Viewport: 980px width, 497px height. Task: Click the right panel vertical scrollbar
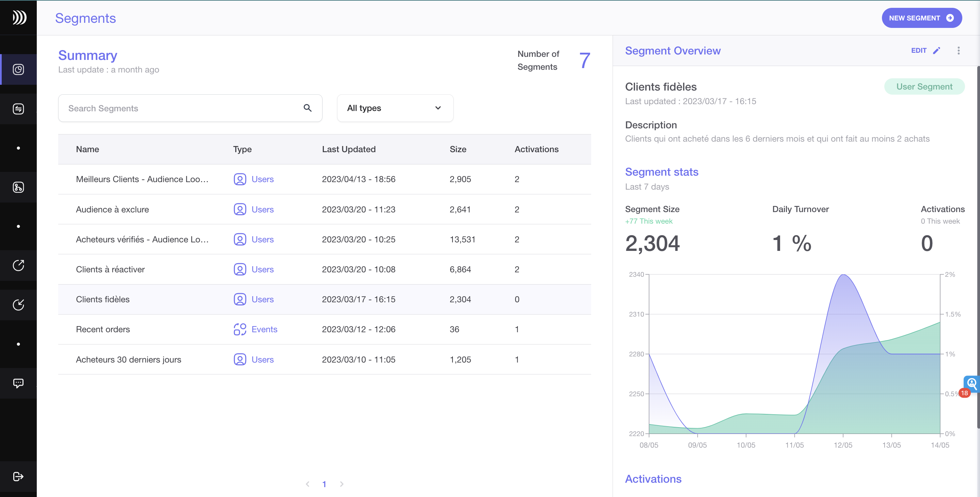tap(978, 247)
